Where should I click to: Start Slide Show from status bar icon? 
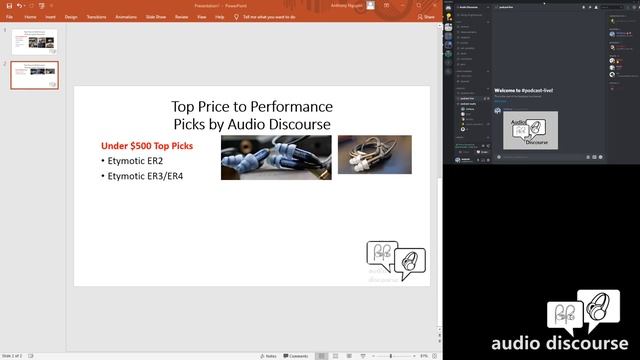click(363, 356)
